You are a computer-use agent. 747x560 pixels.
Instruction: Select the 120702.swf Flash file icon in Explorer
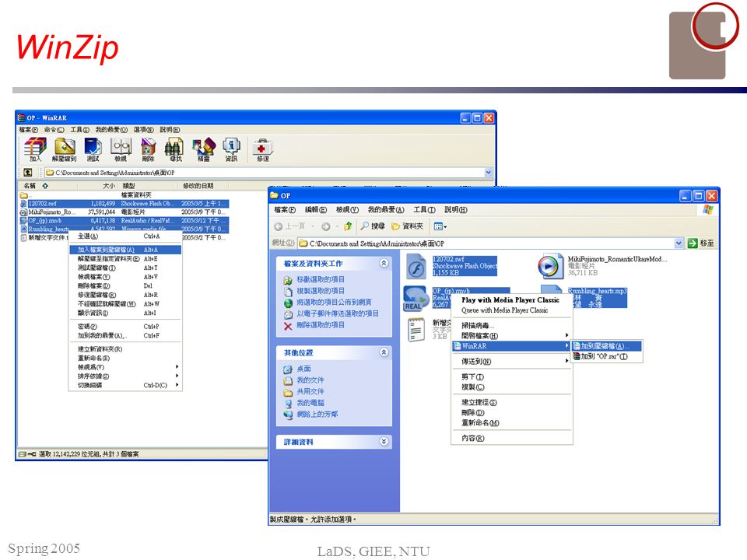point(416,267)
